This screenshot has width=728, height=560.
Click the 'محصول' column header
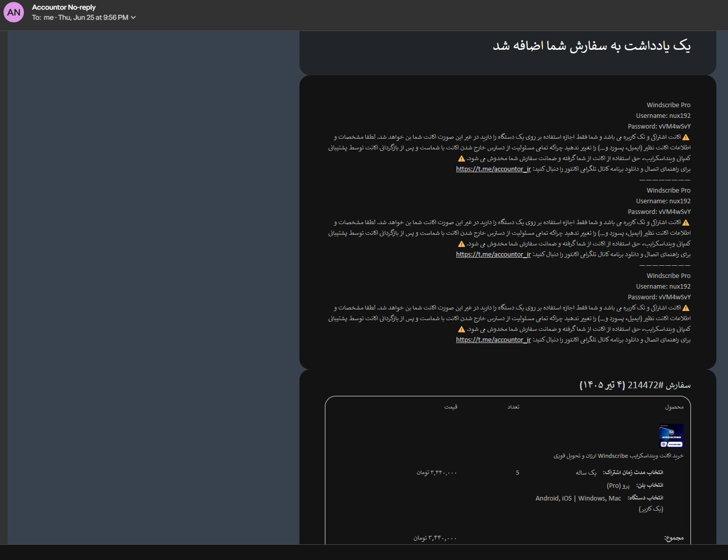tap(674, 407)
